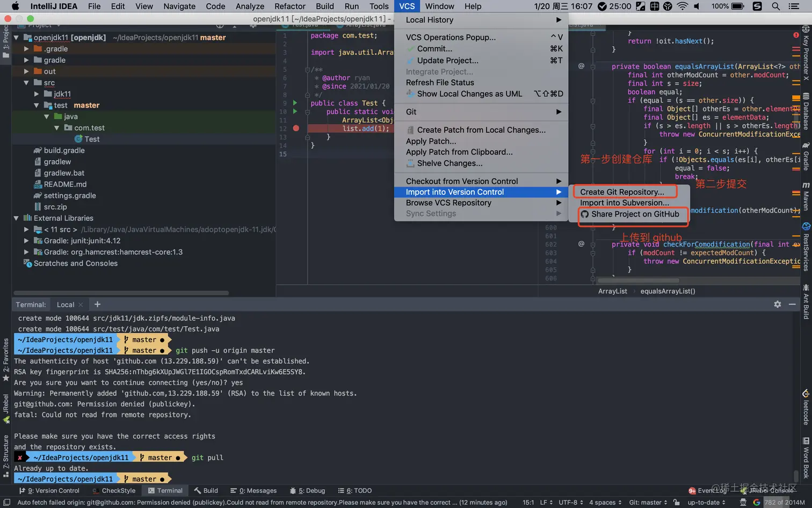Viewport: 812px width, 508px height.
Task: Open the Maven side tool window
Action: (806, 196)
